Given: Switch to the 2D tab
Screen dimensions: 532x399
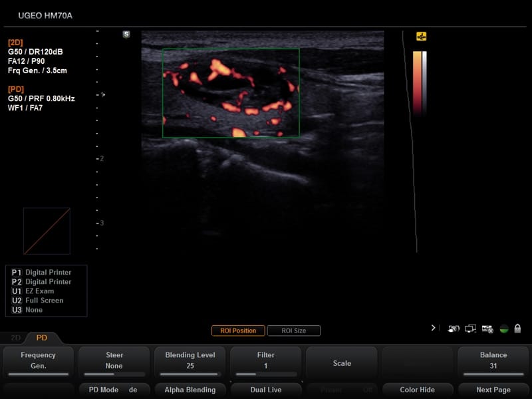Looking at the screenshot, I should coord(15,338).
